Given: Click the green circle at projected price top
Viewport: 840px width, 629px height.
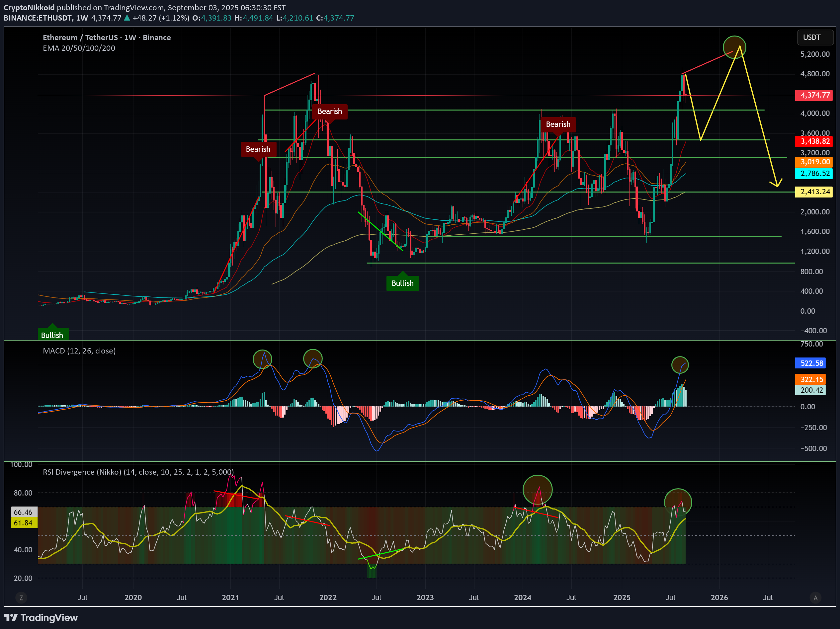Looking at the screenshot, I should tap(734, 47).
